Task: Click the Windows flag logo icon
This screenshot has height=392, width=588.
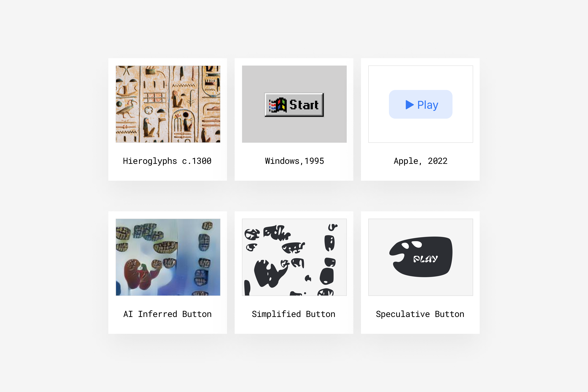Action: tap(278, 105)
